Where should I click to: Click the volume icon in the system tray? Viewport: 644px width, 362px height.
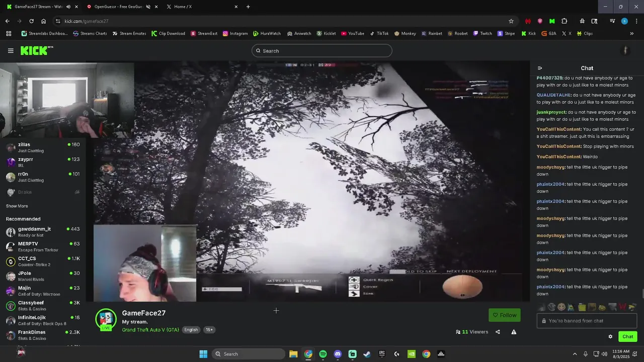pyautogui.click(x=604, y=354)
